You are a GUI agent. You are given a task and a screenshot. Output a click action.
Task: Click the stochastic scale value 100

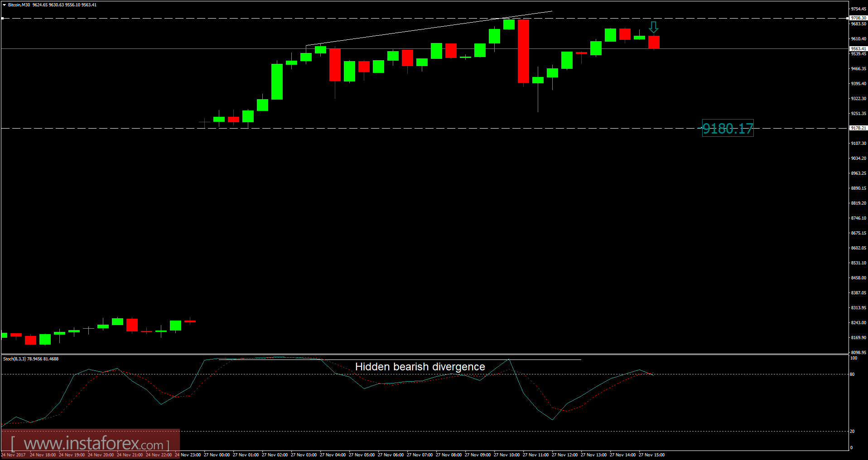point(854,358)
